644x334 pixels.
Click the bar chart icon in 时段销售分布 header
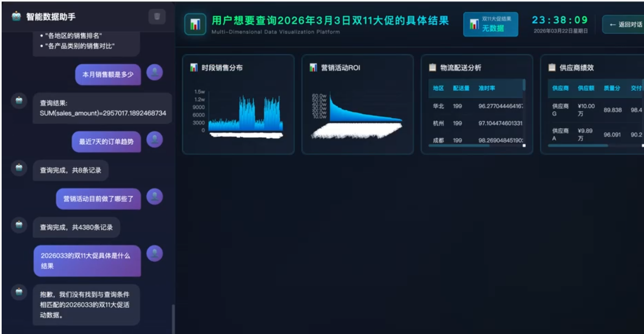pos(194,68)
